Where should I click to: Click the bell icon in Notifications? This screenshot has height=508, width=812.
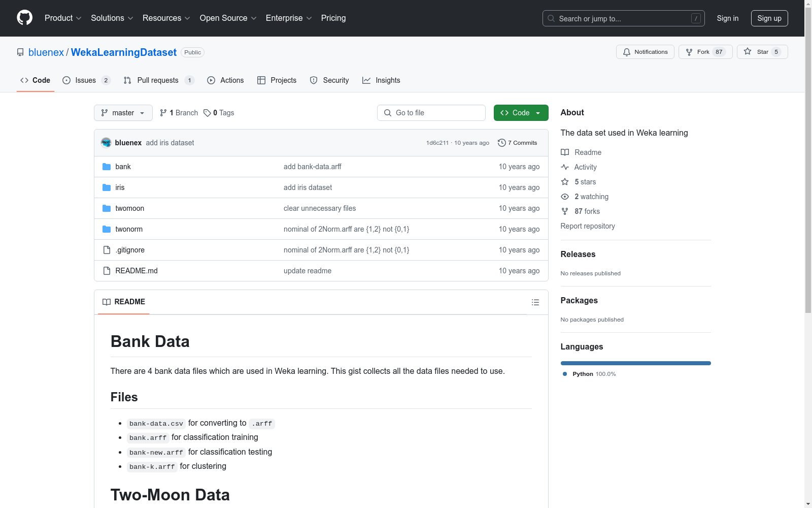[x=627, y=52]
